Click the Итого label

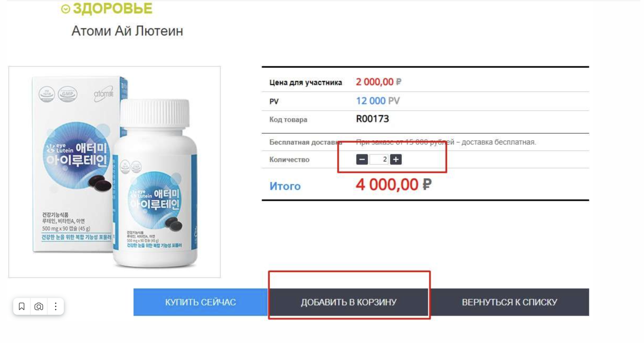click(x=285, y=186)
